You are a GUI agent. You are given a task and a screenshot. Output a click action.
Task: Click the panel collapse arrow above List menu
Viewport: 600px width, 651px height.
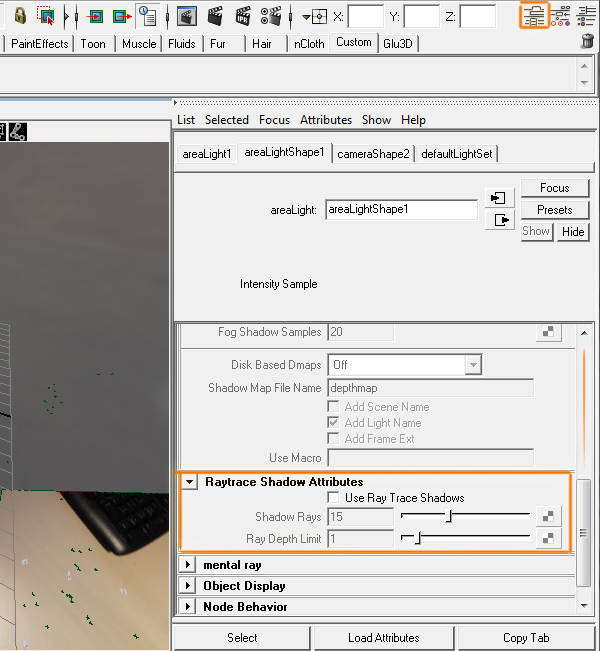[x=175, y=102]
